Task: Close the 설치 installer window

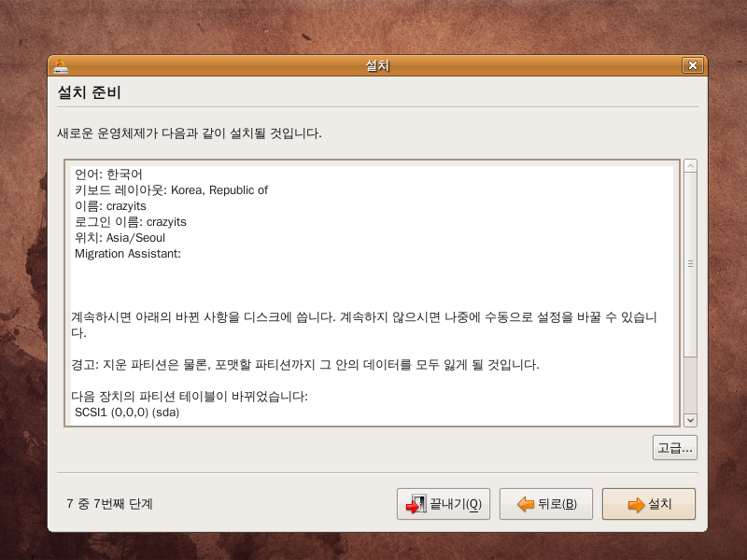Action: [x=693, y=65]
